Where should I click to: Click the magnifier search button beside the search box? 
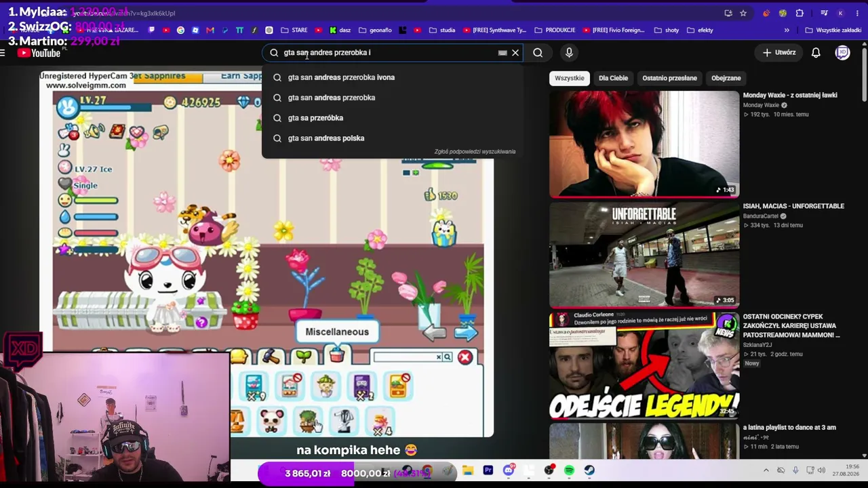(538, 52)
